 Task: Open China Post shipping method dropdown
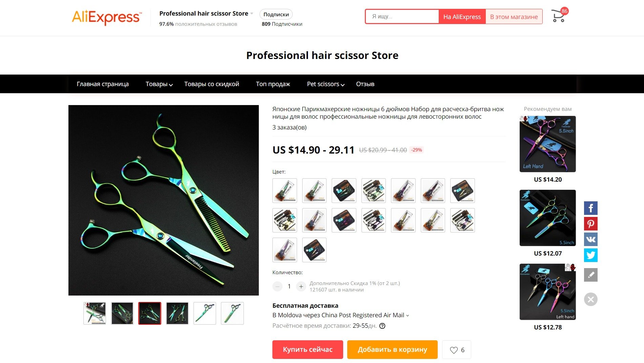point(341,315)
